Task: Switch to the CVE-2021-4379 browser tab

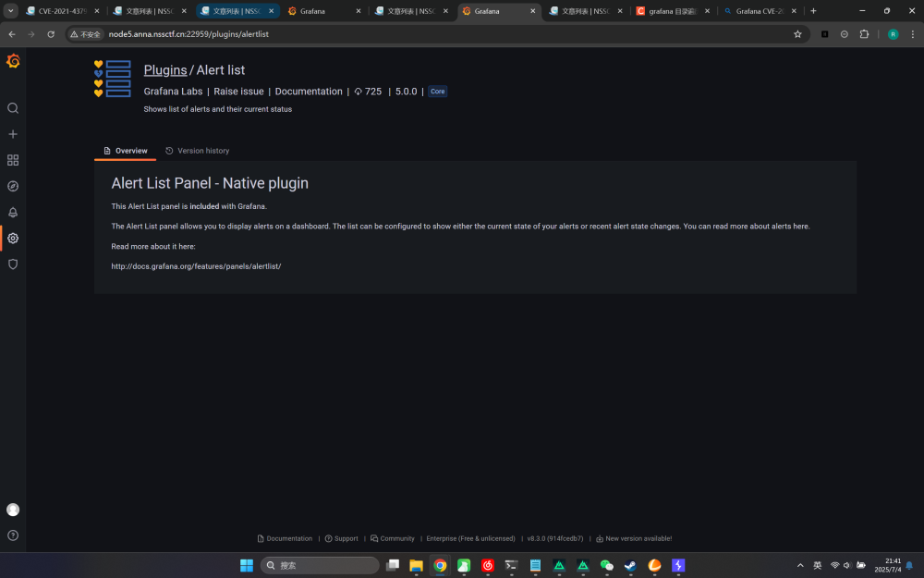Action: point(63,10)
